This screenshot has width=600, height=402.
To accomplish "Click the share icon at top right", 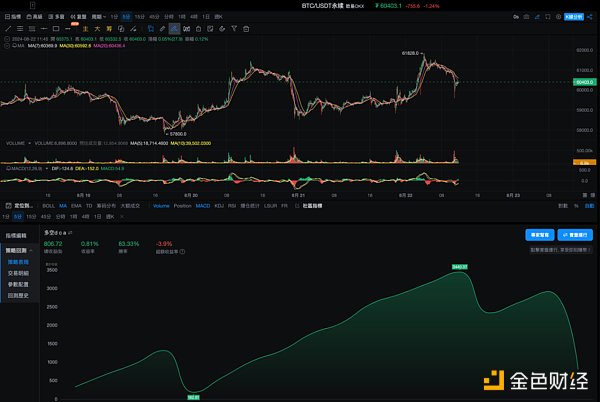I will (590, 17).
